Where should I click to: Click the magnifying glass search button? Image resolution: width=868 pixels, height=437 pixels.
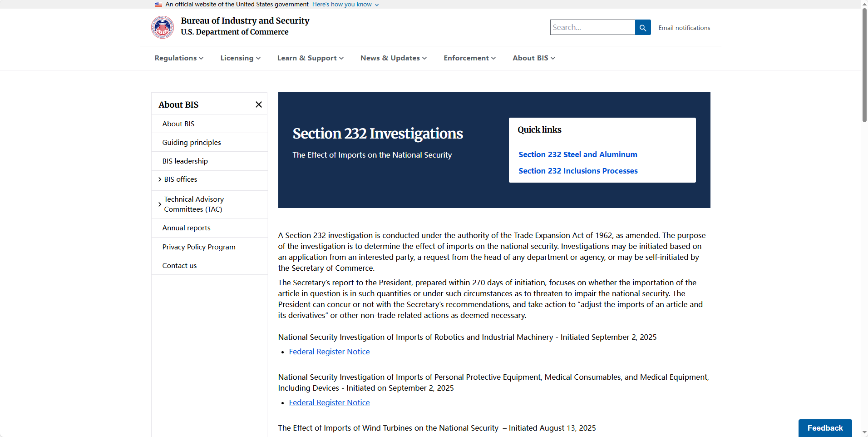[642, 28]
